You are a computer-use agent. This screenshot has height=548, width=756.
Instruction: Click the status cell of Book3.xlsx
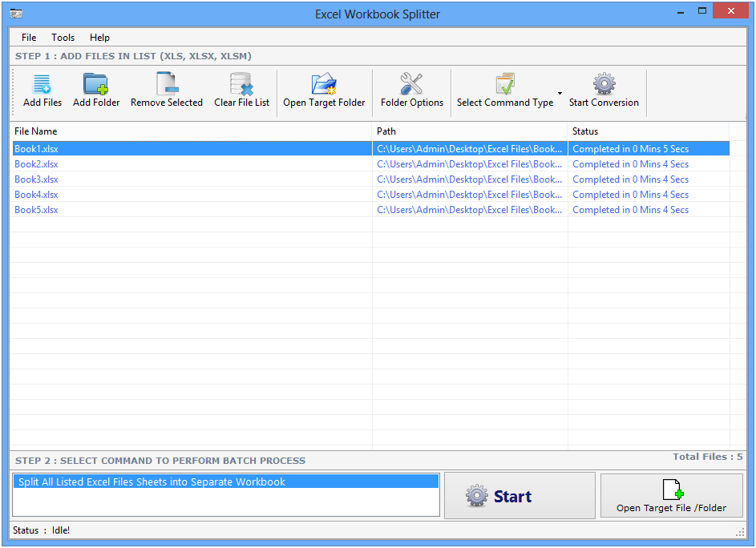click(x=649, y=179)
